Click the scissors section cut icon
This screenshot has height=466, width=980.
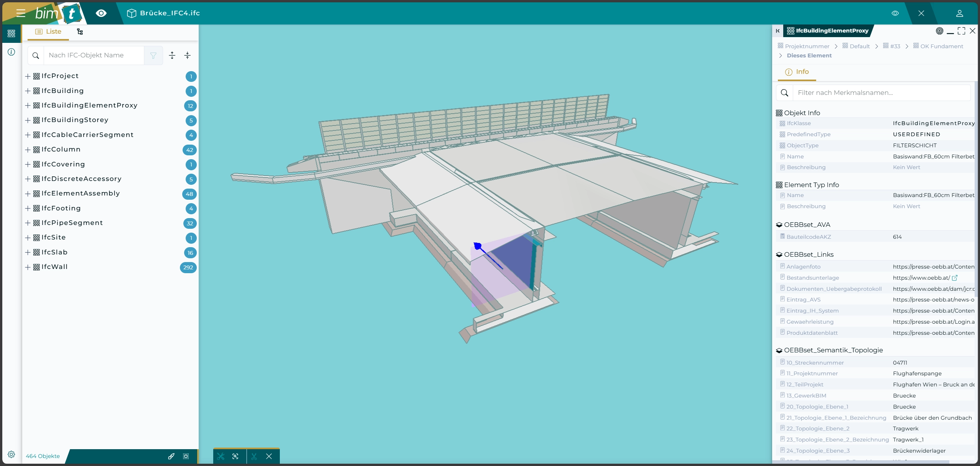pyautogui.click(x=254, y=456)
